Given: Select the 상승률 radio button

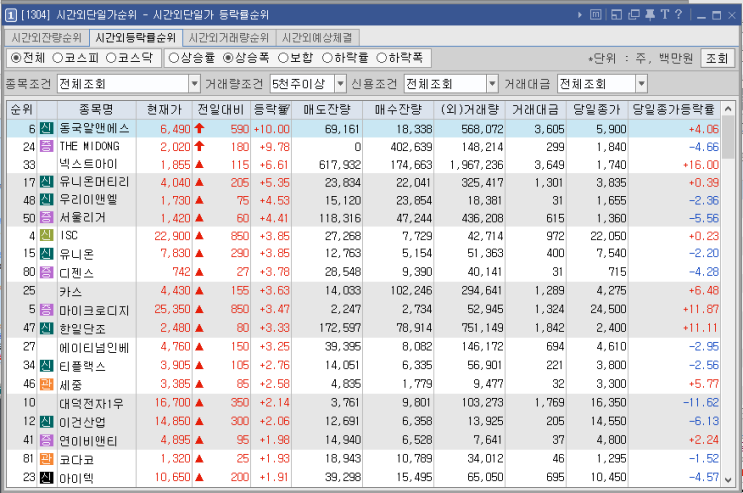Looking at the screenshot, I should pos(173,58).
